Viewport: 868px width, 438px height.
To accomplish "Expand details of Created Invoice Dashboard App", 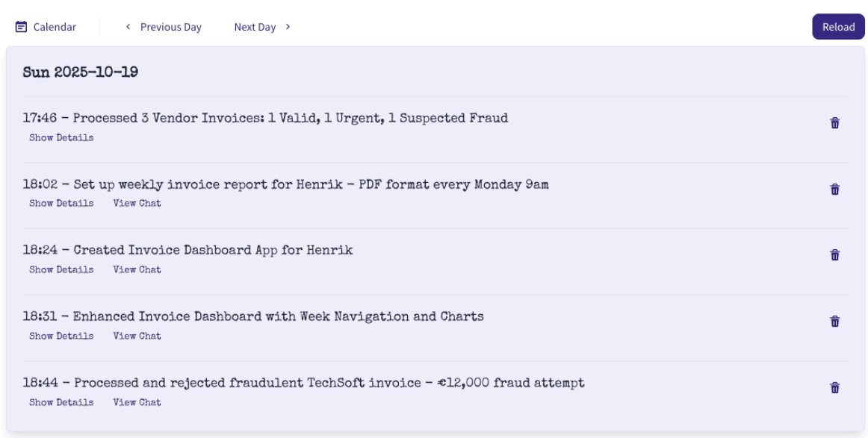I will click(x=61, y=269).
